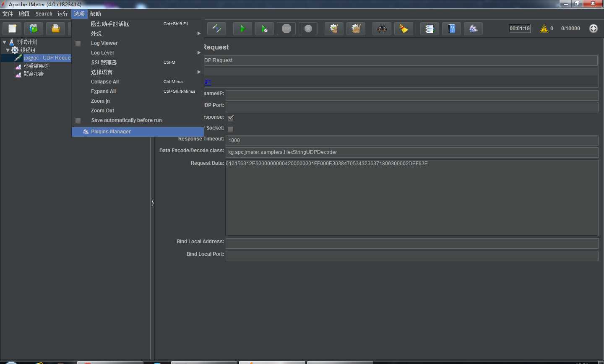Open the 编辑 menu
Image resolution: width=604 pixels, height=364 pixels.
(24, 14)
